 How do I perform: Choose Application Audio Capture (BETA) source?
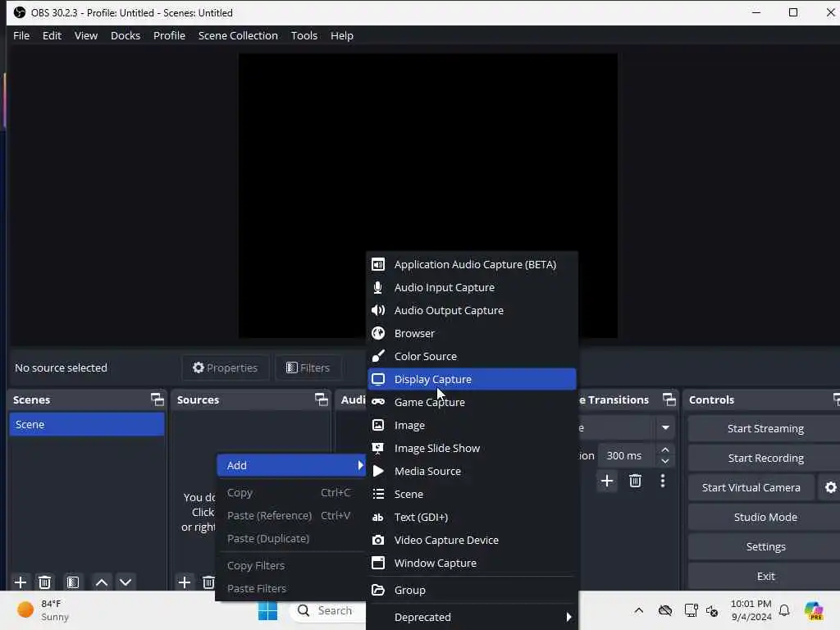tap(472, 264)
